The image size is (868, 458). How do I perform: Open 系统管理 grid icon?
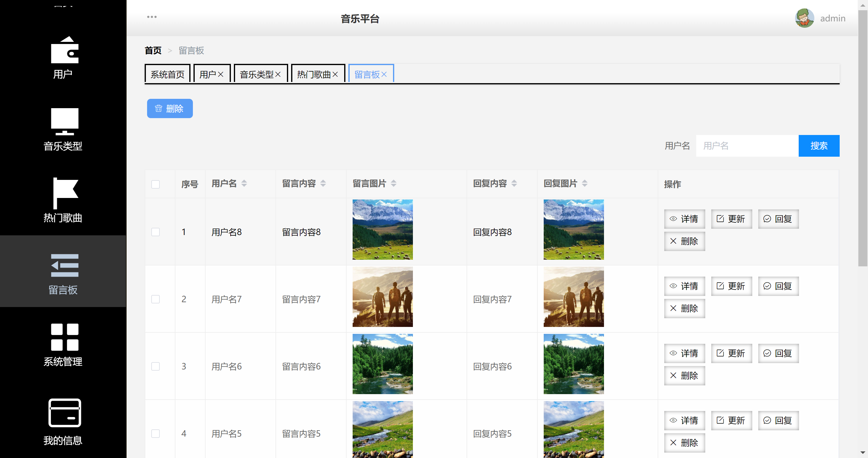coord(64,337)
